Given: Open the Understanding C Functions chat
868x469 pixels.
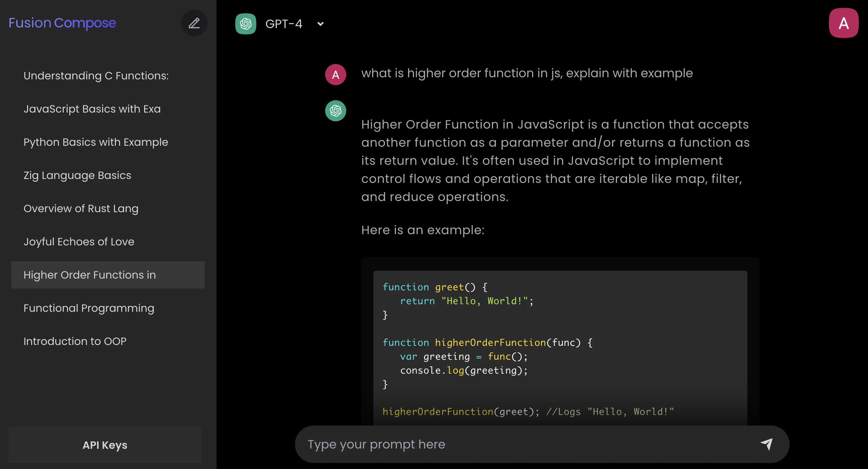Looking at the screenshot, I should tap(96, 76).
